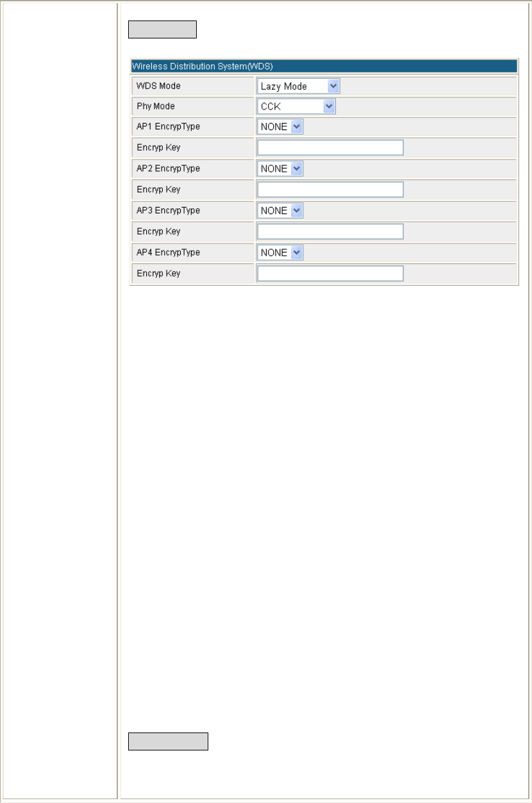Click the AP4 EncrypType label

click(168, 252)
